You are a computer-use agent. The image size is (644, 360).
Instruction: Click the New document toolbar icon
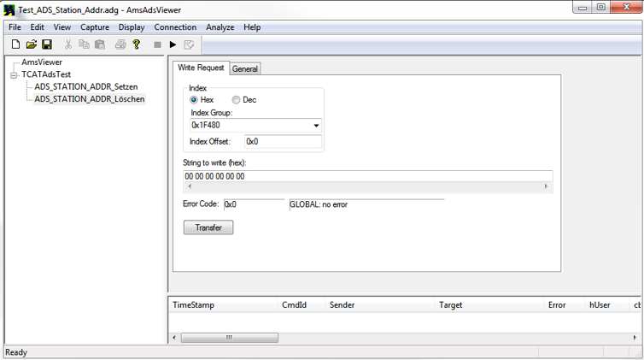point(15,44)
